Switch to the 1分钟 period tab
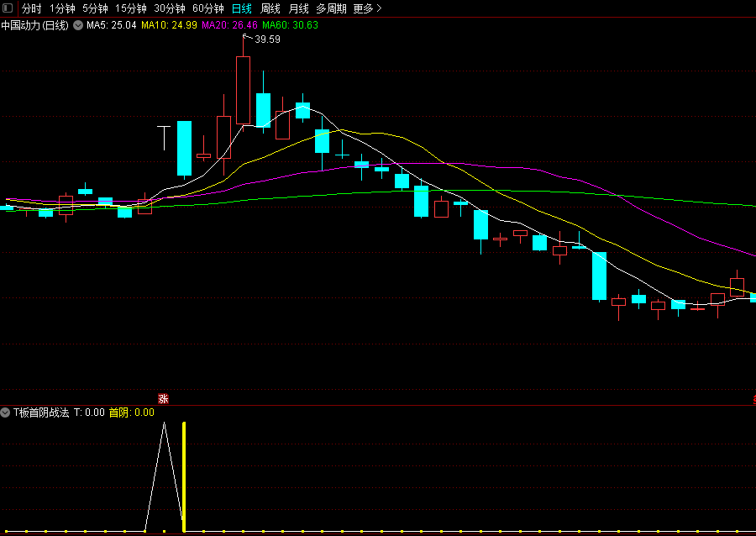Screen dimensions: 756x536 [x=62, y=8]
